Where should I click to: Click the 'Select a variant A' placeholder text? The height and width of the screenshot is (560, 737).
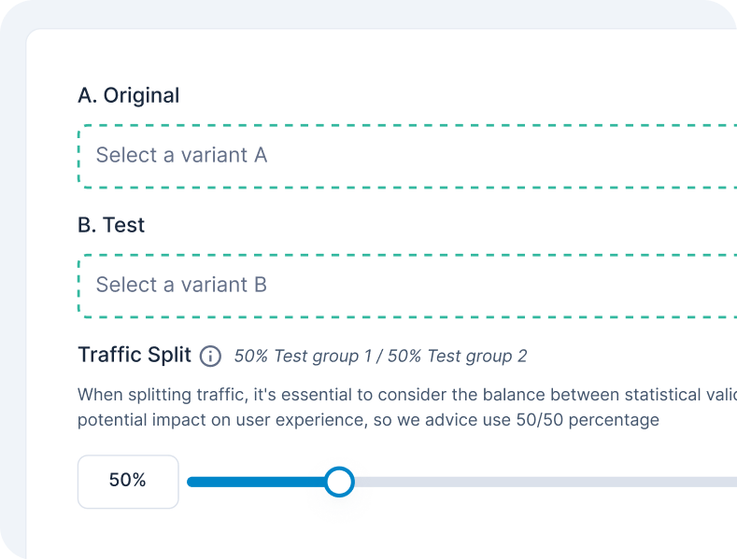point(181,155)
